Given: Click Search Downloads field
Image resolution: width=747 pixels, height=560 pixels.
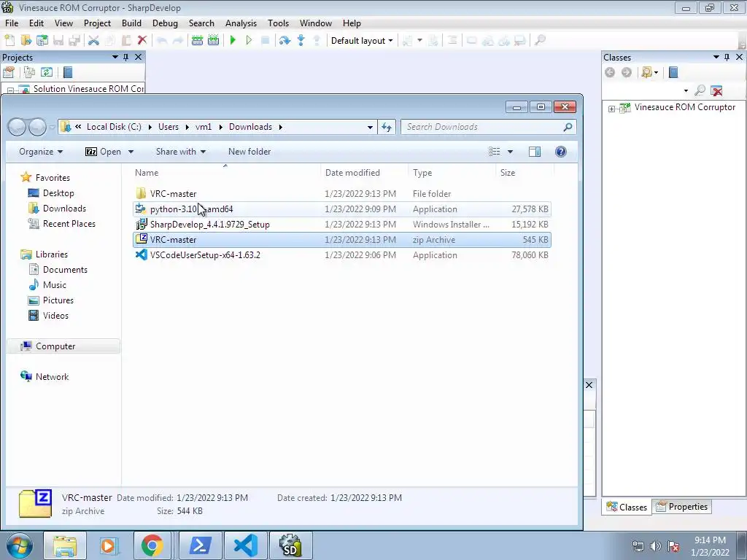Looking at the screenshot, I should click(x=488, y=127).
